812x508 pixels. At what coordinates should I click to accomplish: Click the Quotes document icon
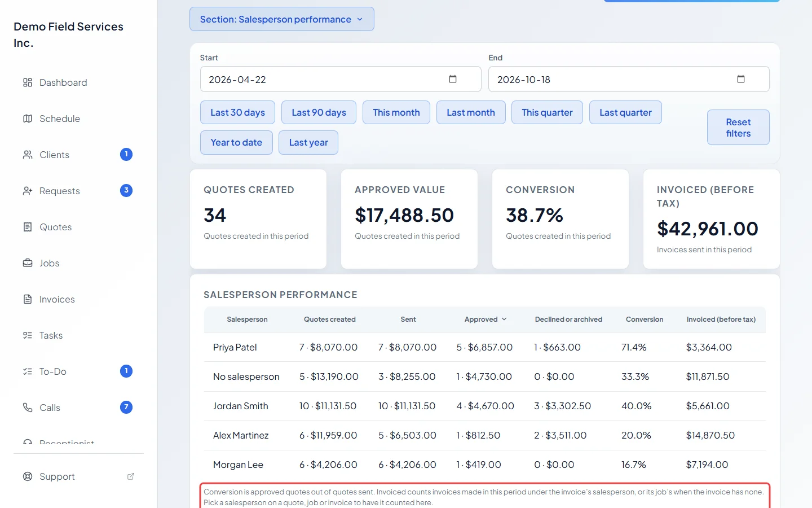pos(28,227)
